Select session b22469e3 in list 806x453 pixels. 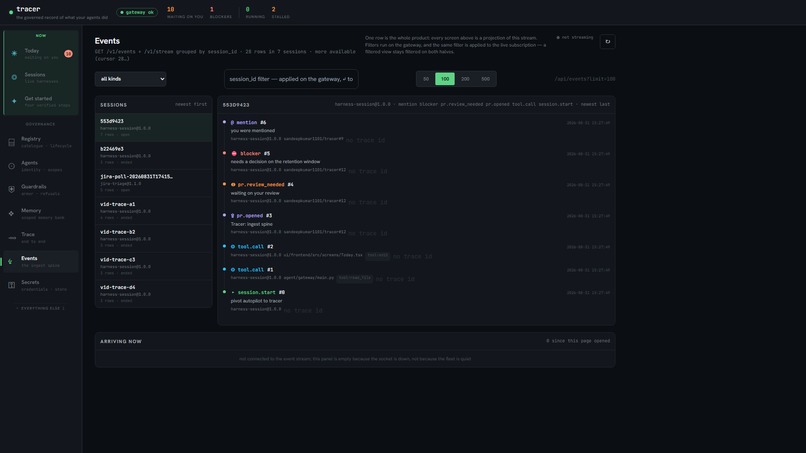pyautogui.click(x=154, y=155)
